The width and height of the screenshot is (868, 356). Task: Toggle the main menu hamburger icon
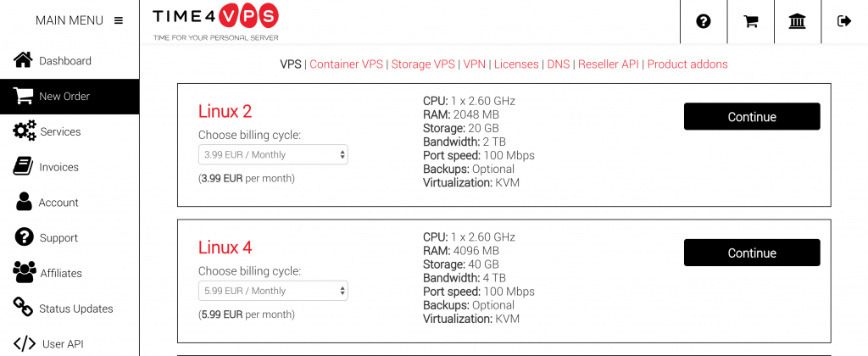click(118, 20)
